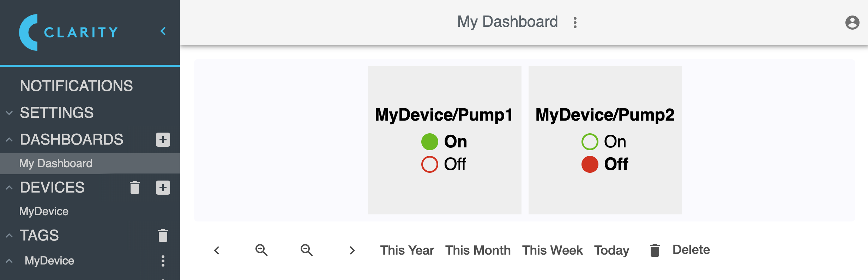Add a new dashboard with plus icon

coord(163,140)
